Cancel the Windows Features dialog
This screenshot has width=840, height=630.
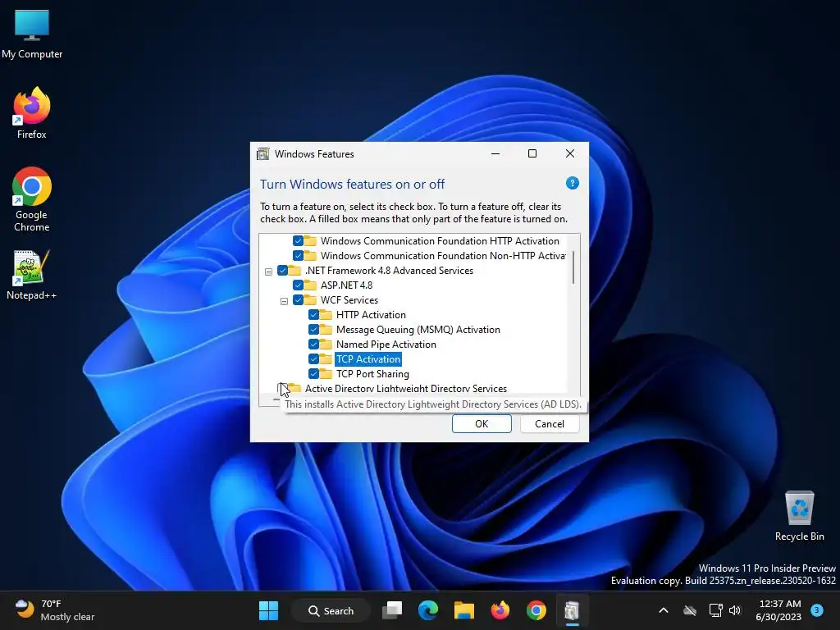(550, 424)
